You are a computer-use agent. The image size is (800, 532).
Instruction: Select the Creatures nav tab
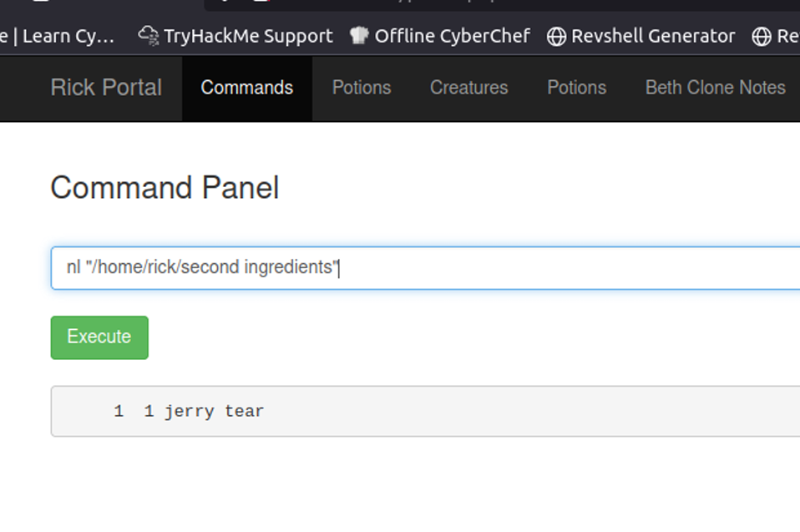(468, 88)
